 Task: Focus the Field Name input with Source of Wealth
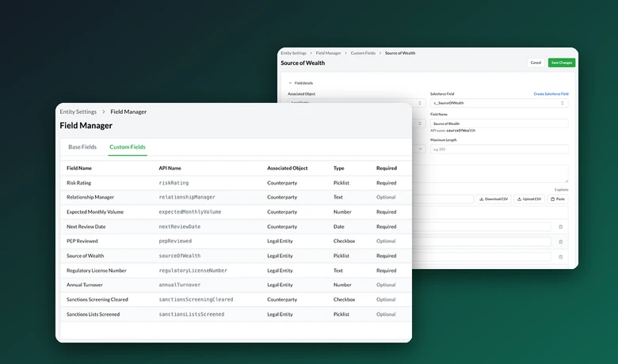pyautogui.click(x=499, y=123)
